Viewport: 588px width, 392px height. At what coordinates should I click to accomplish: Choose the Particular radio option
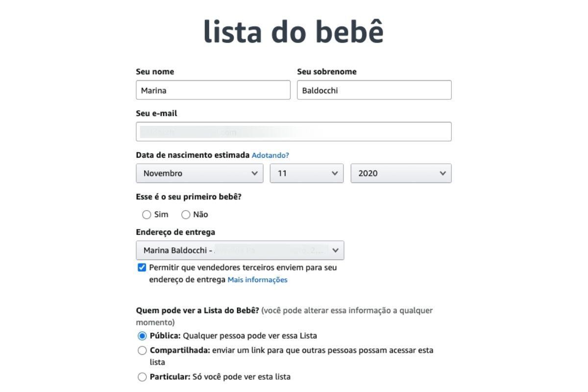click(x=142, y=377)
